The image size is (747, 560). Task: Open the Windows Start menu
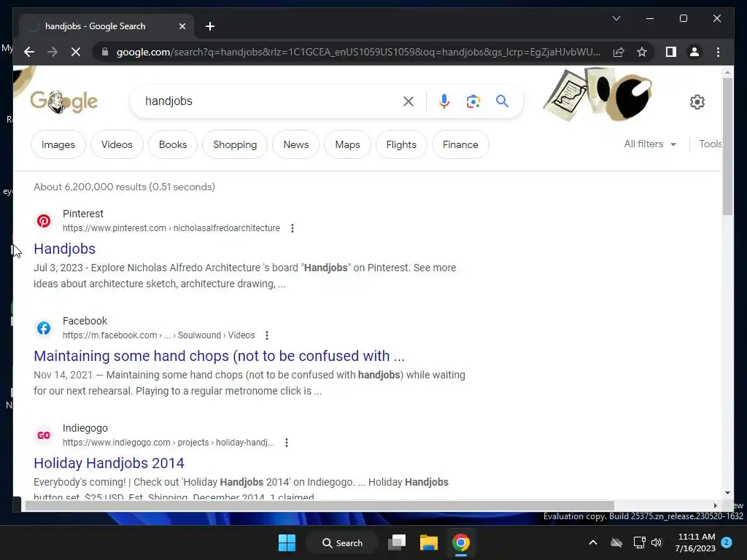click(x=287, y=542)
